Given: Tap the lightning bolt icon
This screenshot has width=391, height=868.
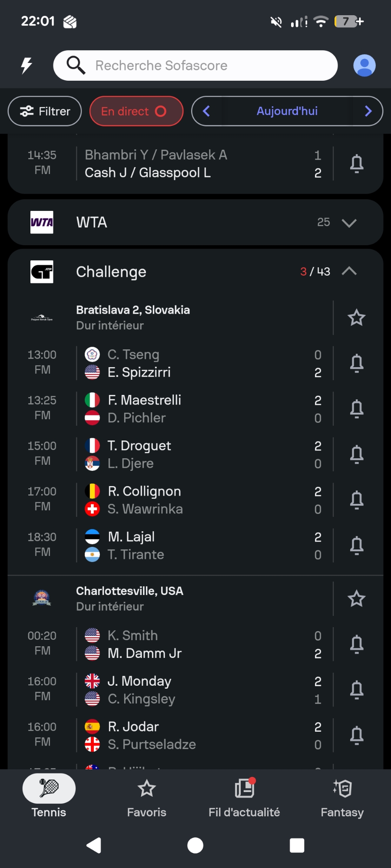Looking at the screenshot, I should click(x=27, y=66).
